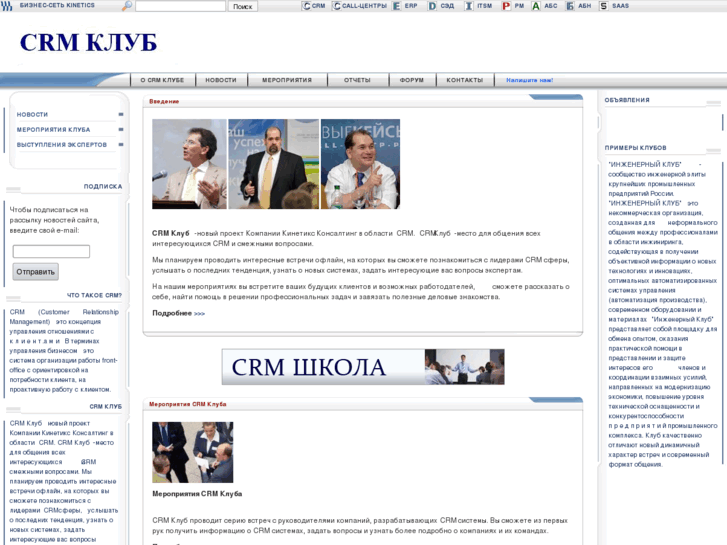
Task: Click bullet icon next to Новости sidebar item
Action: coord(121,114)
